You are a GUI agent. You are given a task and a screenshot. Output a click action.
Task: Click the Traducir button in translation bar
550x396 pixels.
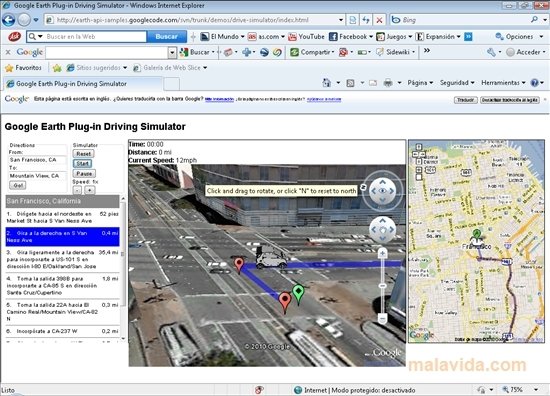tap(466, 100)
